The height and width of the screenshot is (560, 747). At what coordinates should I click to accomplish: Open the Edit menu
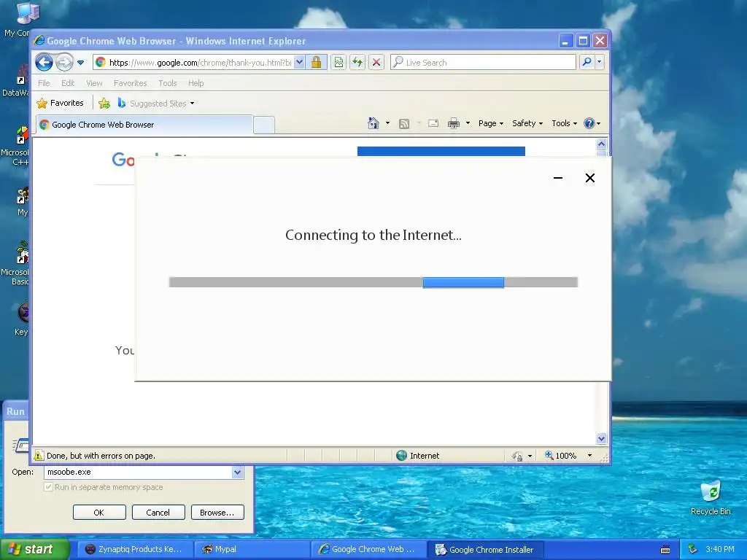[x=68, y=83]
